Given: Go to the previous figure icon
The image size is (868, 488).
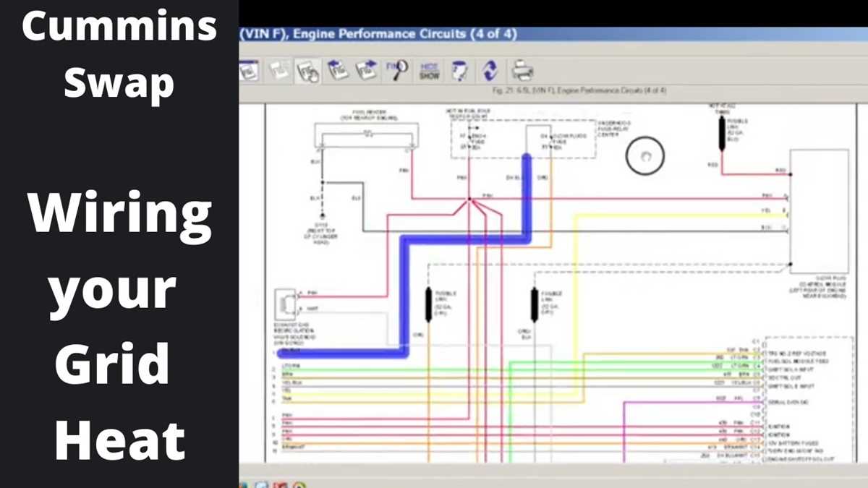Looking at the screenshot, I should [x=337, y=70].
